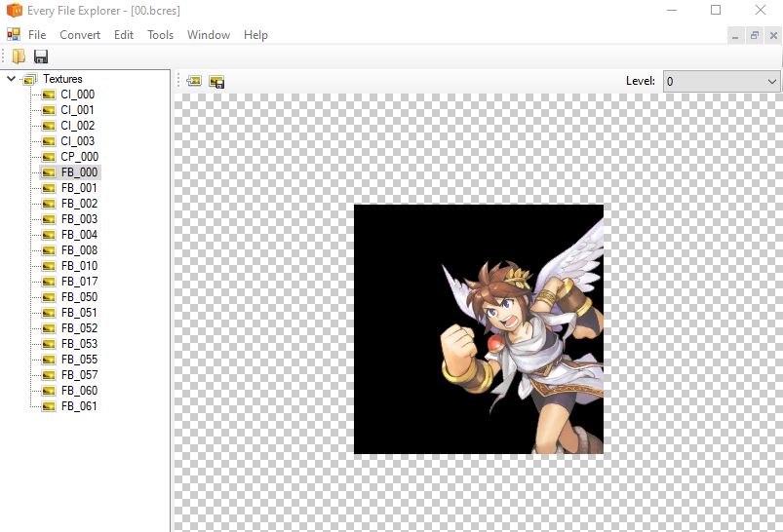Select the Textures root label
Screen dimensions: 783x532
(62, 79)
